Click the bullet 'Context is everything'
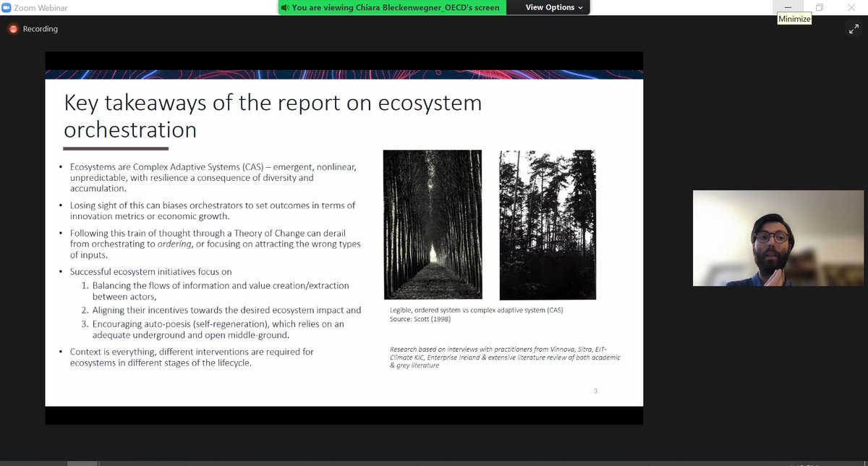This screenshot has height=466, width=868. (192, 357)
